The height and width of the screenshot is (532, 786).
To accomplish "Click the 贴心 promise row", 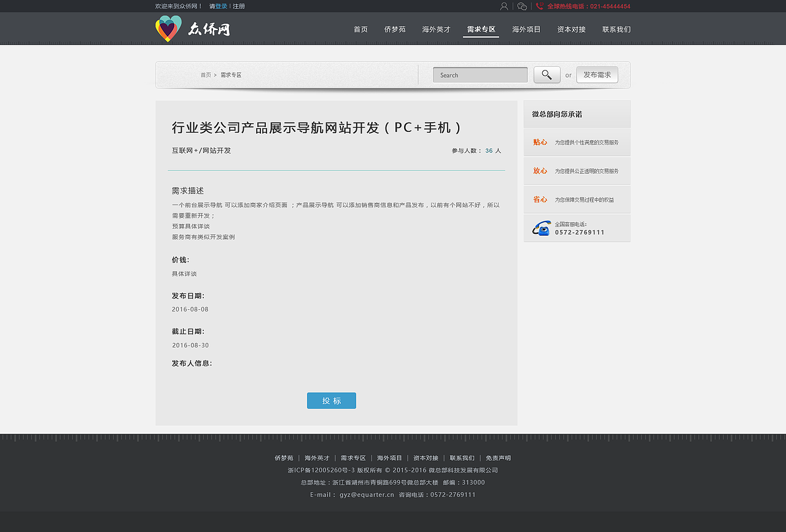I will coord(577,142).
